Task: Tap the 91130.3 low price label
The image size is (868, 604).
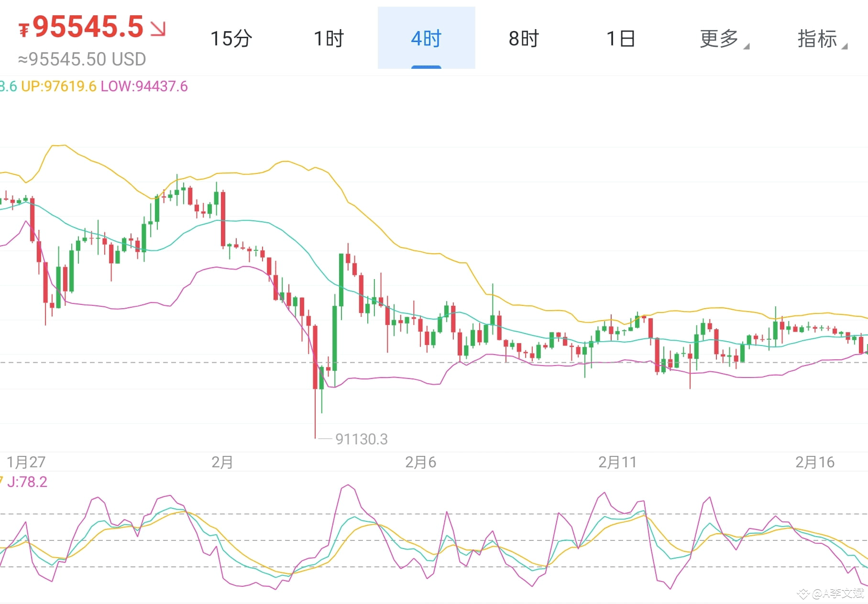Action: (x=361, y=439)
